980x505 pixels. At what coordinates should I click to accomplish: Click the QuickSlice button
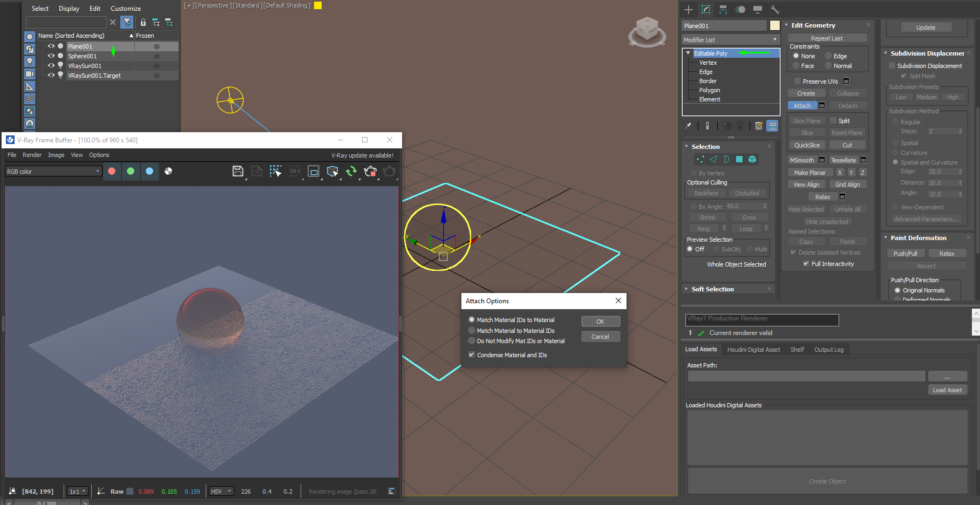click(x=807, y=145)
